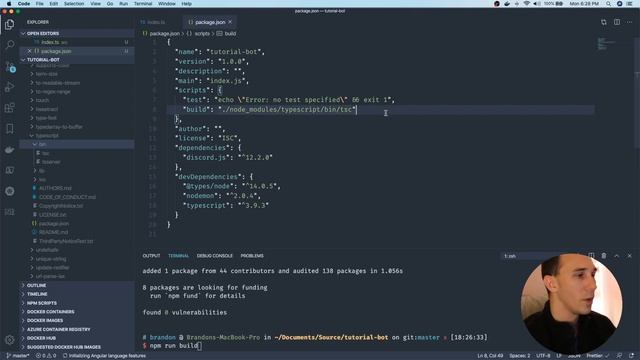This screenshot has width=640, height=360.
Task: Click the Apple menu icon
Action: click(9, 4)
